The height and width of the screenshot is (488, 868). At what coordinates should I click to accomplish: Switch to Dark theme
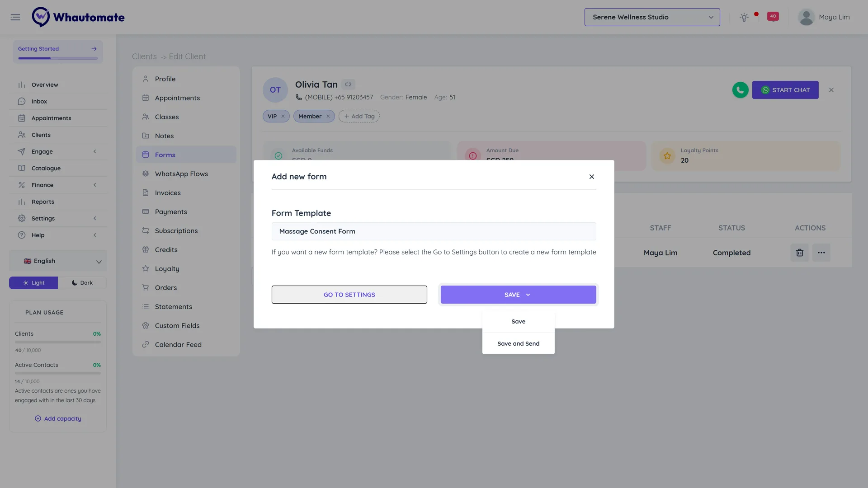[82, 283]
